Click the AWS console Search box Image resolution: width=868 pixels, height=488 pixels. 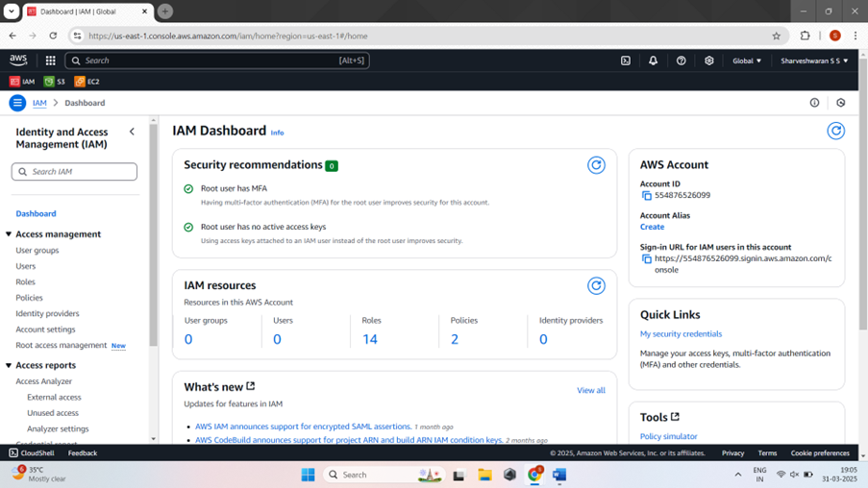click(x=217, y=61)
